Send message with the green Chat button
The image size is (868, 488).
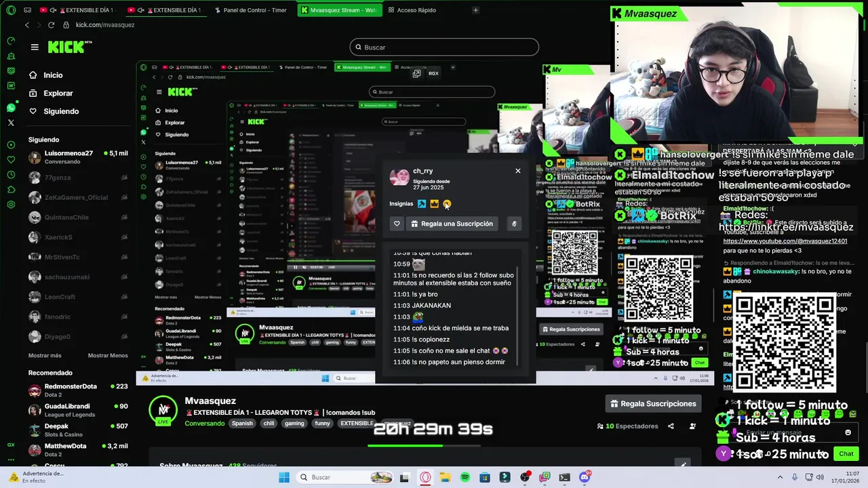click(x=846, y=454)
